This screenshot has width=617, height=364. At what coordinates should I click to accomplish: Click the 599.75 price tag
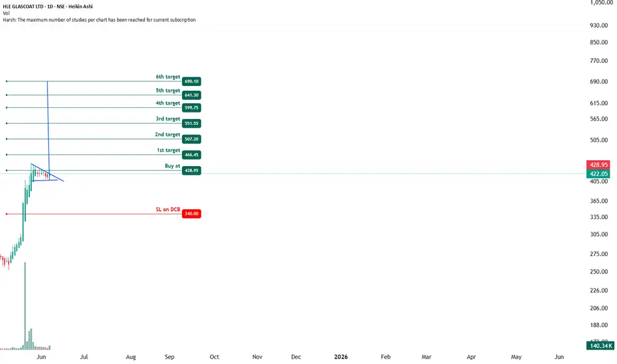(x=191, y=108)
